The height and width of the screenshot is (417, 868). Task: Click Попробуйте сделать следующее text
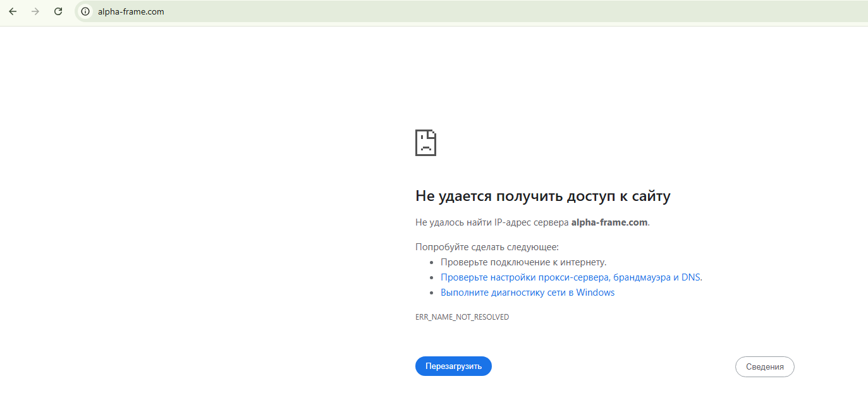coord(487,247)
